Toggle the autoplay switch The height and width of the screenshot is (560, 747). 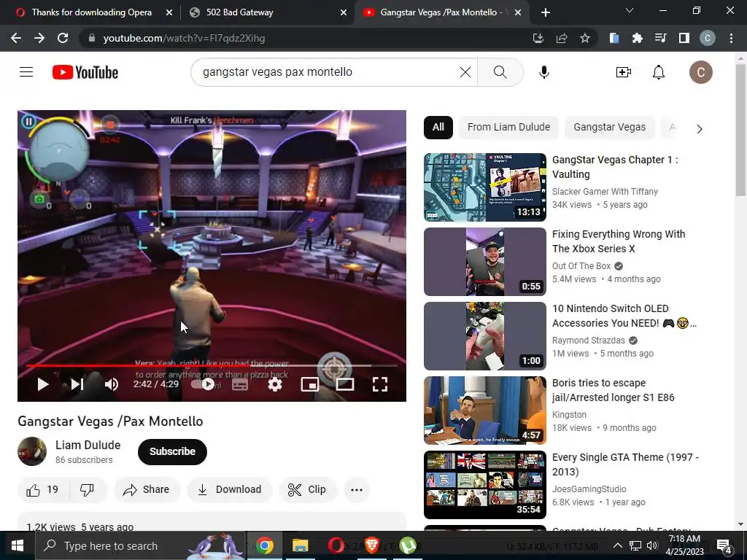(x=203, y=384)
